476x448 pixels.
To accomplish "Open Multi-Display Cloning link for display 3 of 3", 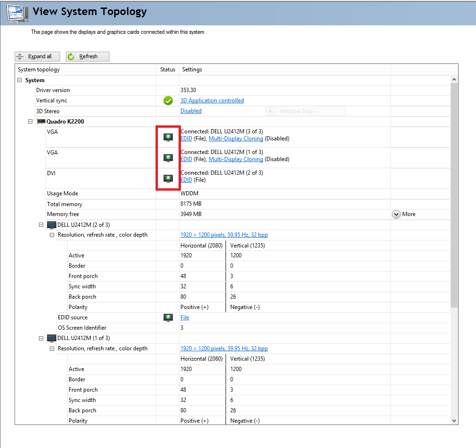I will 235,139.
